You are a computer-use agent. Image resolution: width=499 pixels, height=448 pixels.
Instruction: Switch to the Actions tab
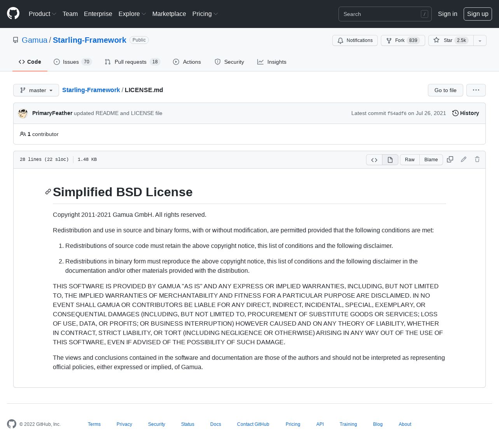[x=187, y=62]
